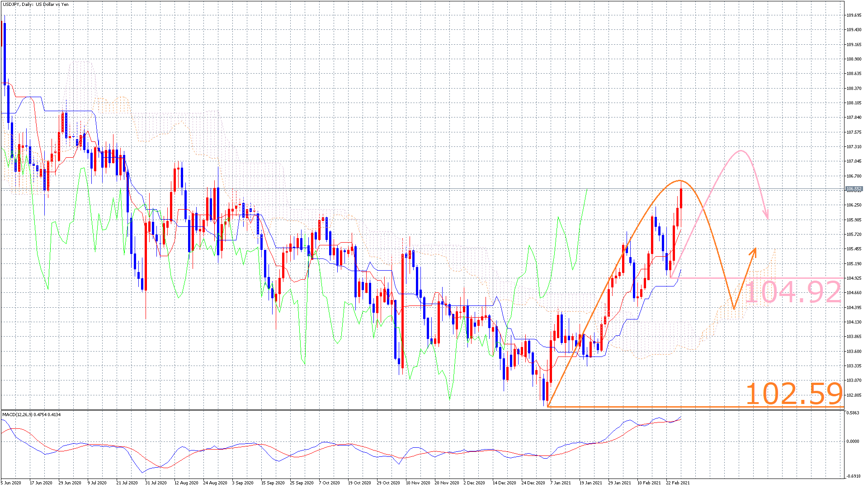Click the 0.0000 MACD axis label

point(853,441)
